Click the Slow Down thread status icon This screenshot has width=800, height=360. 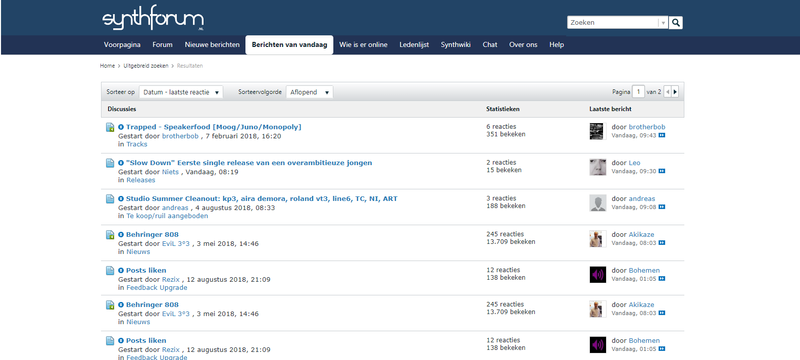[110, 163]
